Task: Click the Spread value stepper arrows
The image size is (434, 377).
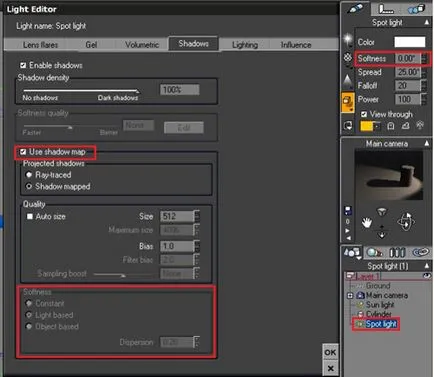Action: pyautogui.click(x=424, y=72)
